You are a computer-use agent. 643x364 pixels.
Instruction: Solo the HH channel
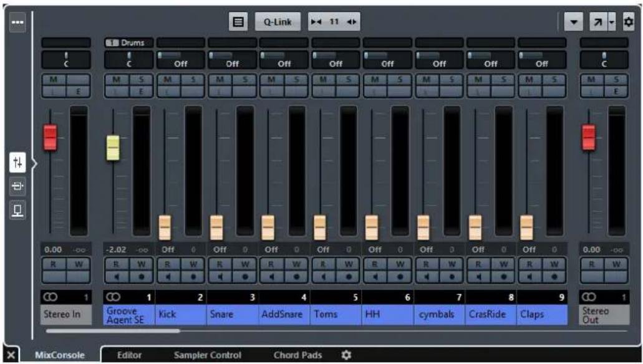[x=400, y=80]
